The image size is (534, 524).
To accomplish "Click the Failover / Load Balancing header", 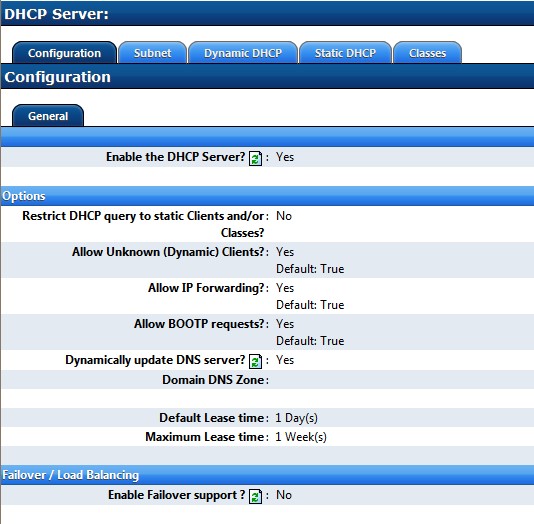I will tap(267, 475).
